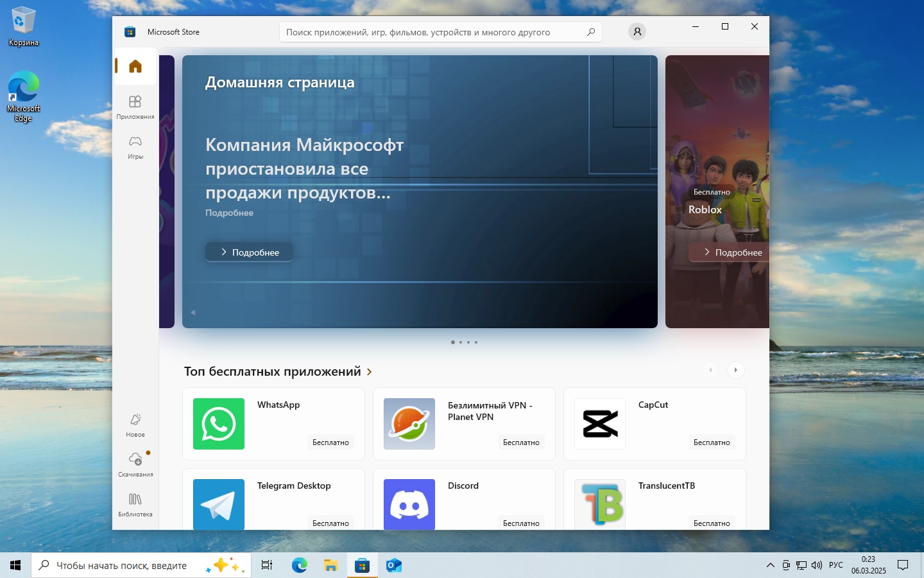
Task: Click the Домашняя страница banner title
Action: (x=280, y=82)
